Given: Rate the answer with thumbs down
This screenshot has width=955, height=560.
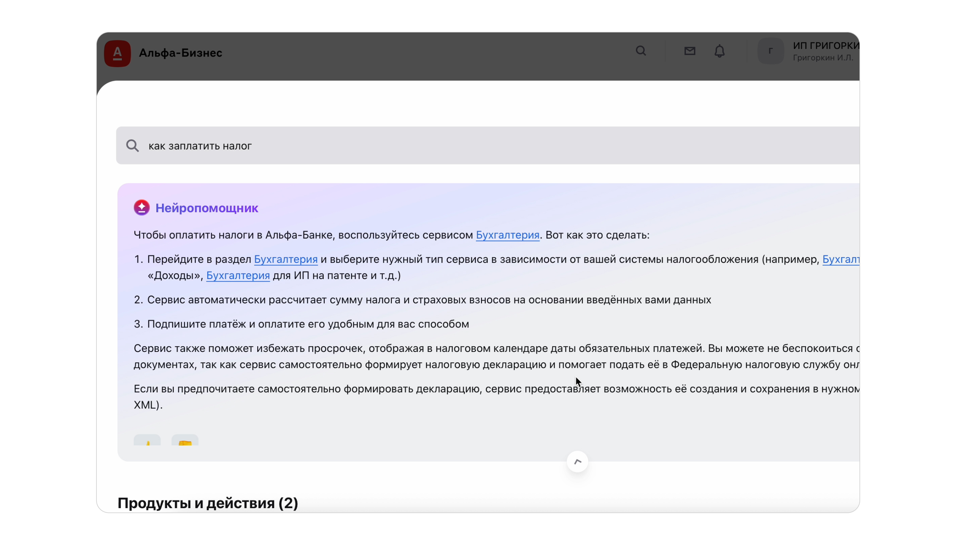Looking at the screenshot, I should [x=185, y=441].
